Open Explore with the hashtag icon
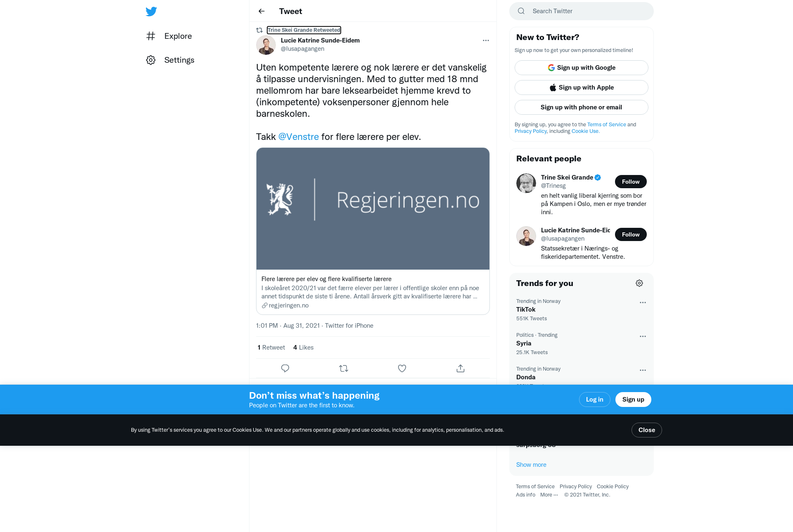 [151, 36]
